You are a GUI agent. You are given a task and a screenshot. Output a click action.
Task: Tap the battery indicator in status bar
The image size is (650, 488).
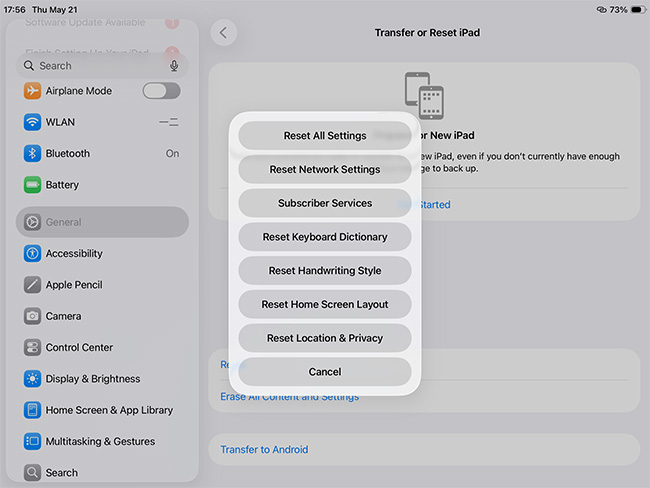[x=638, y=10]
